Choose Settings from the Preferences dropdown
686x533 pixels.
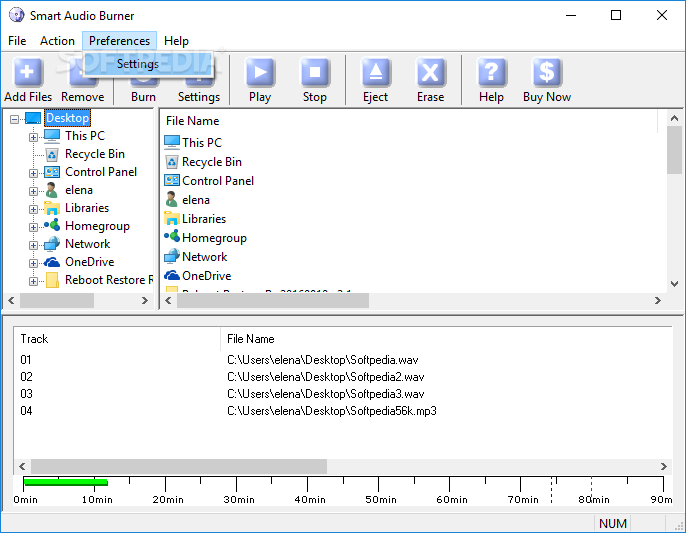click(148, 64)
